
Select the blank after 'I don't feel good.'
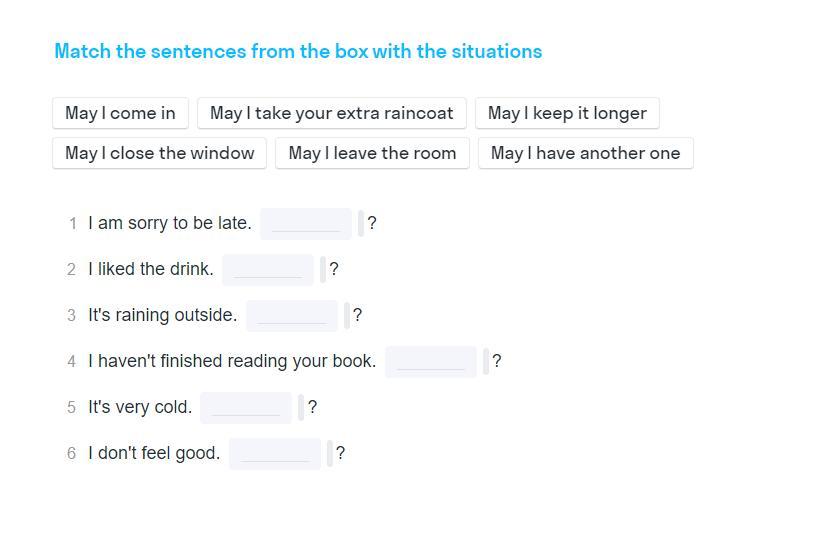point(275,454)
